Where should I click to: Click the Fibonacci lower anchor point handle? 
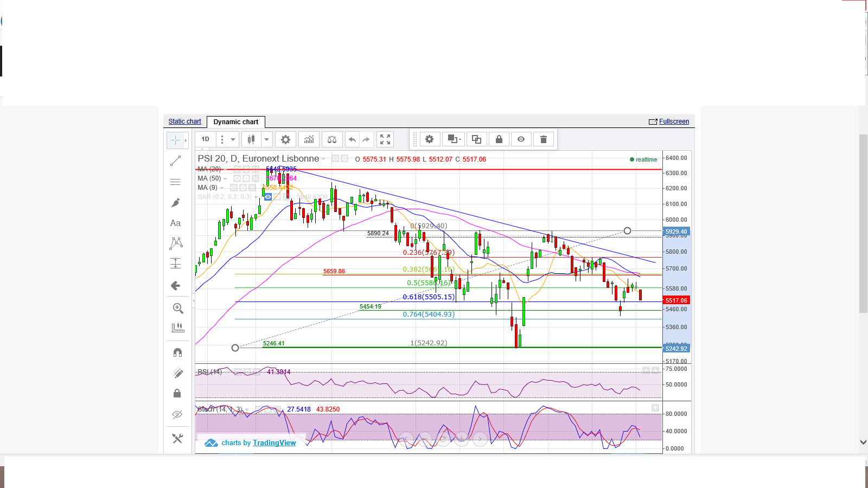(x=235, y=348)
